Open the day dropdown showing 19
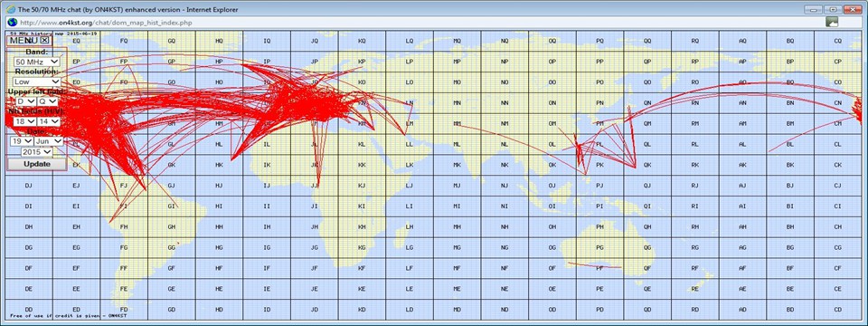 pos(22,141)
